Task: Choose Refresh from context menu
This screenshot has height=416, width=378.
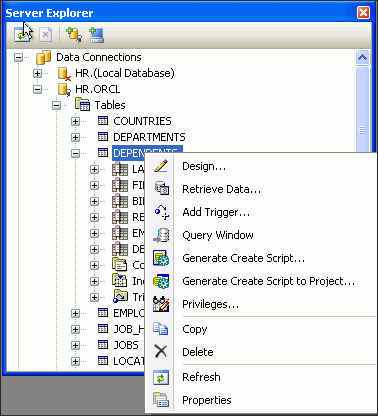Action: [260, 377]
